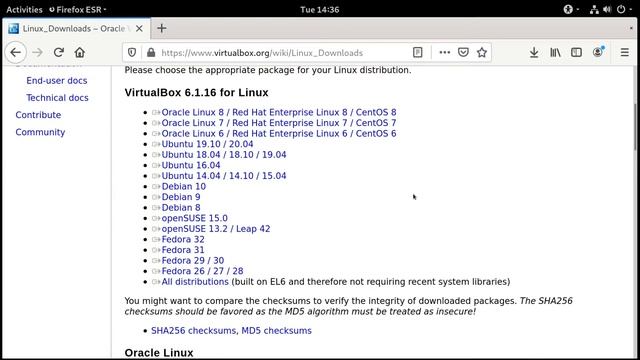This screenshot has height=360, width=640.
Task: Open page actions three-dot menu
Action: tap(444, 52)
